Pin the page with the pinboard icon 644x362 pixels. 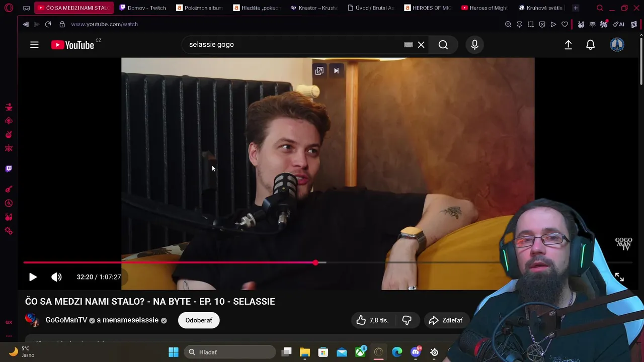point(519,24)
